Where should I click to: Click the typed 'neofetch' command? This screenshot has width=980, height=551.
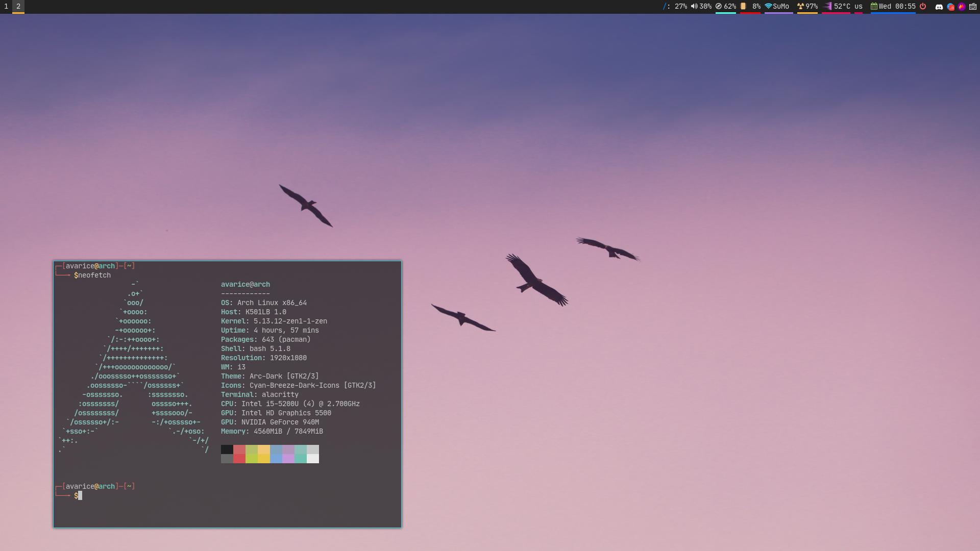(x=94, y=275)
